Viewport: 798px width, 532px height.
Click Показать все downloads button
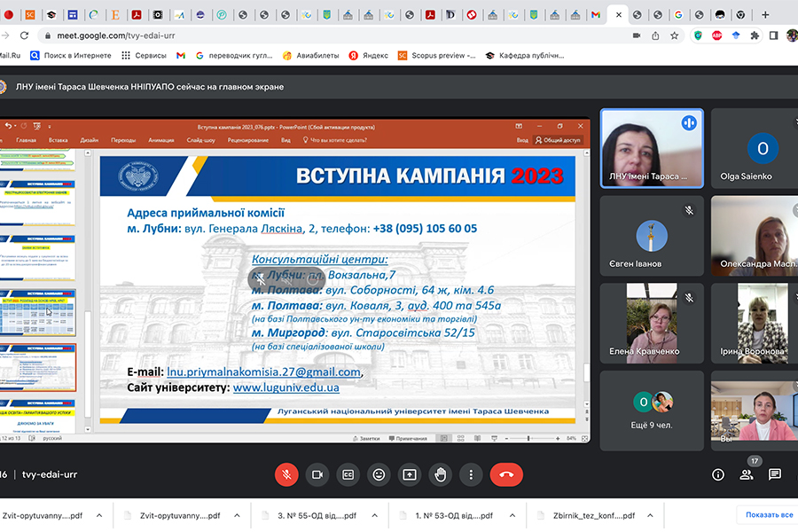point(769,514)
